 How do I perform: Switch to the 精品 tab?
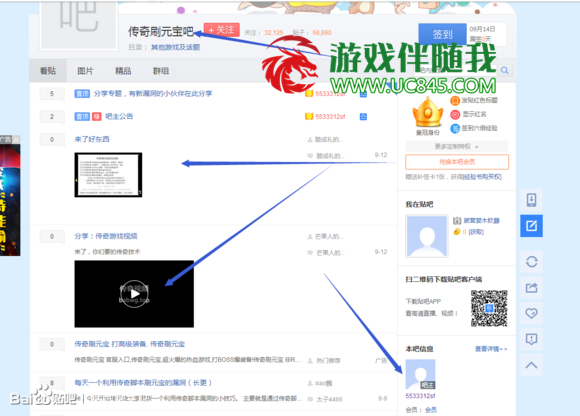click(123, 71)
